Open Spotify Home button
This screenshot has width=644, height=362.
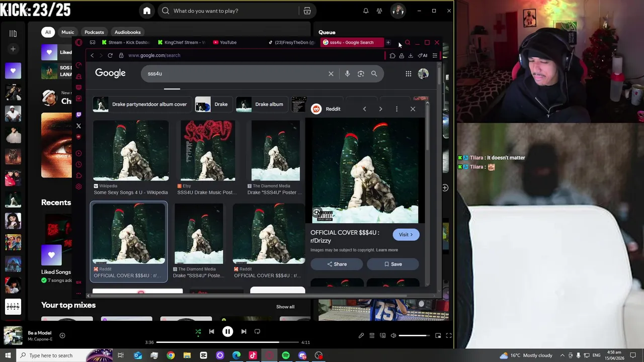click(x=147, y=11)
